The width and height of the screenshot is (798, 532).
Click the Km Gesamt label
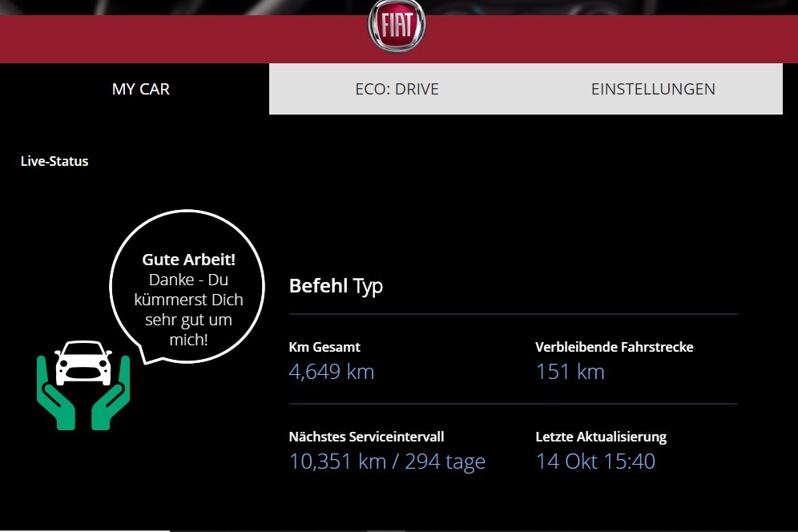[x=324, y=347]
